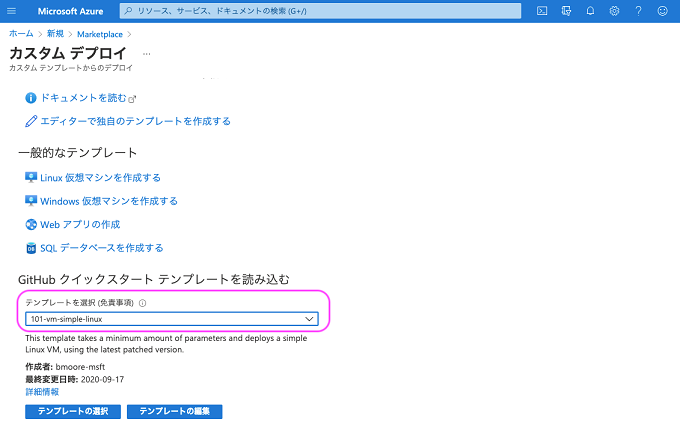The width and height of the screenshot is (680, 428).
Task: Open the help question mark icon
Action: [x=638, y=11]
